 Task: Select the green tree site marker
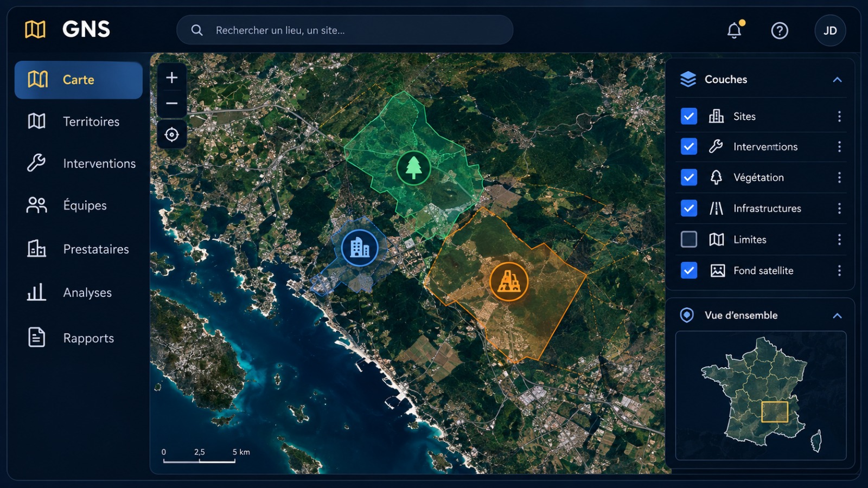[x=413, y=168]
